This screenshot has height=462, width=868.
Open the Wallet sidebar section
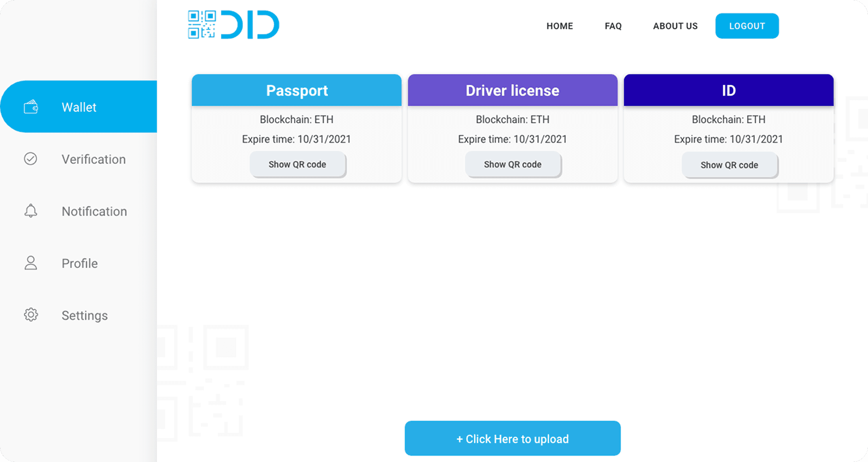click(79, 107)
